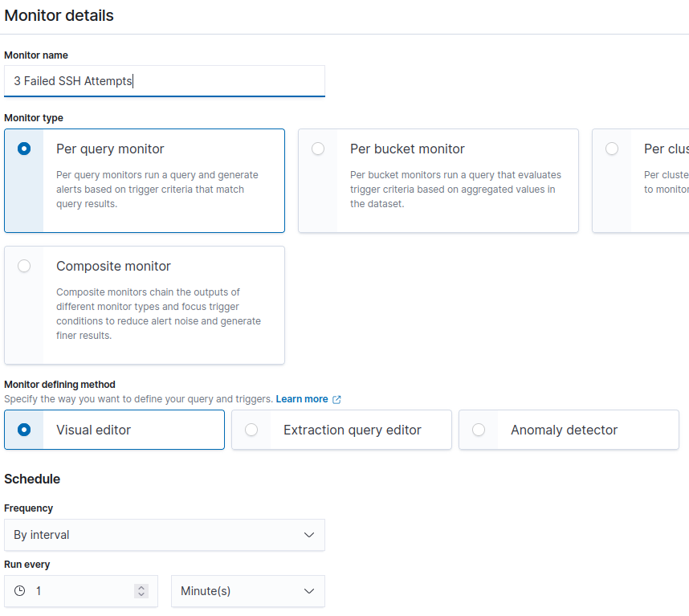Viewport: 689px width, 616px height.
Task: Click the Monitor name text field
Action: point(164,81)
